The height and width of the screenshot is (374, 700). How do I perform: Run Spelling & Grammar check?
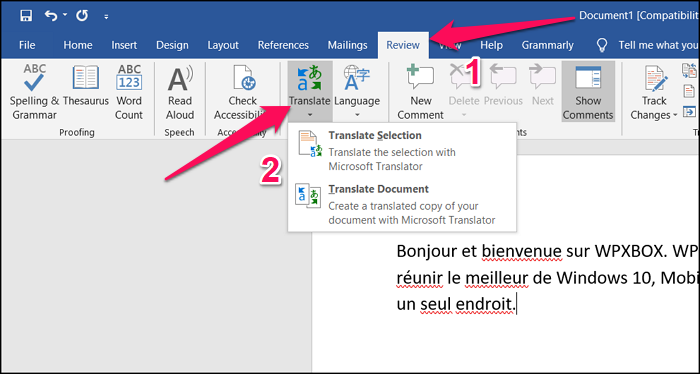tap(34, 91)
